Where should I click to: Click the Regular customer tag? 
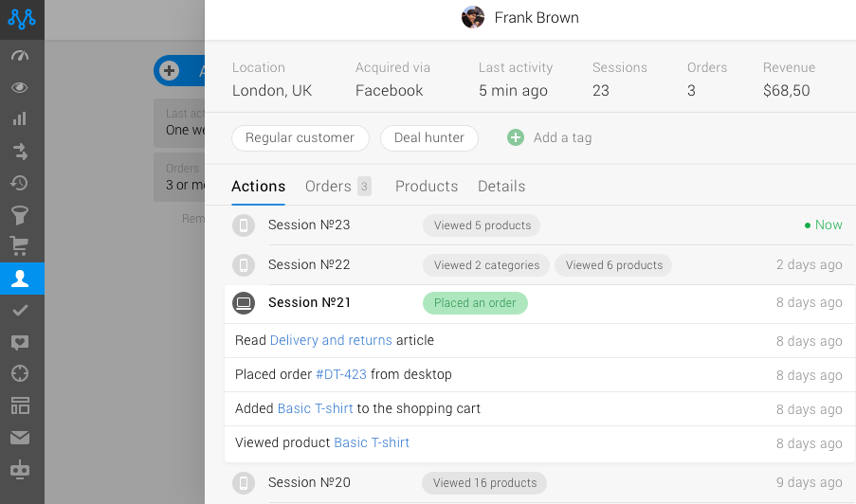click(x=300, y=138)
